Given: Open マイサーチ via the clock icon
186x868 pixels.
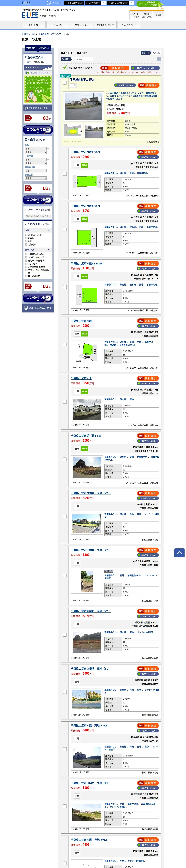Looking at the screenshot, I should click(49, 3).
